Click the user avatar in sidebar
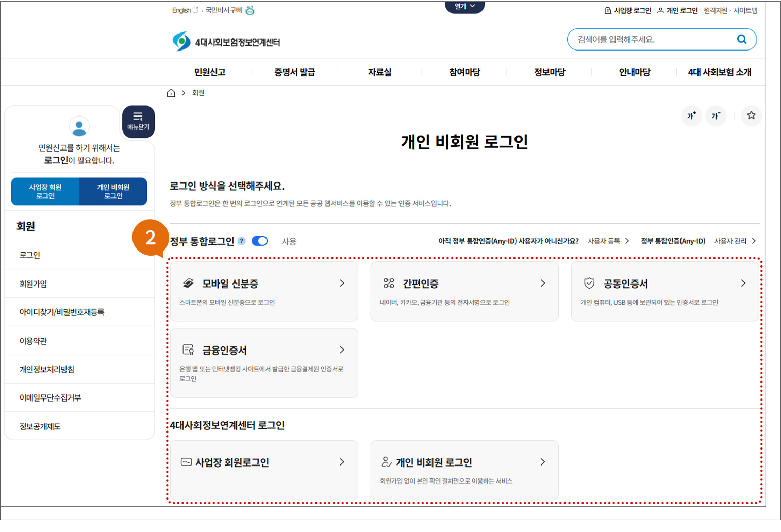Viewport: 781px width, 532px height. pyautogui.click(x=79, y=126)
